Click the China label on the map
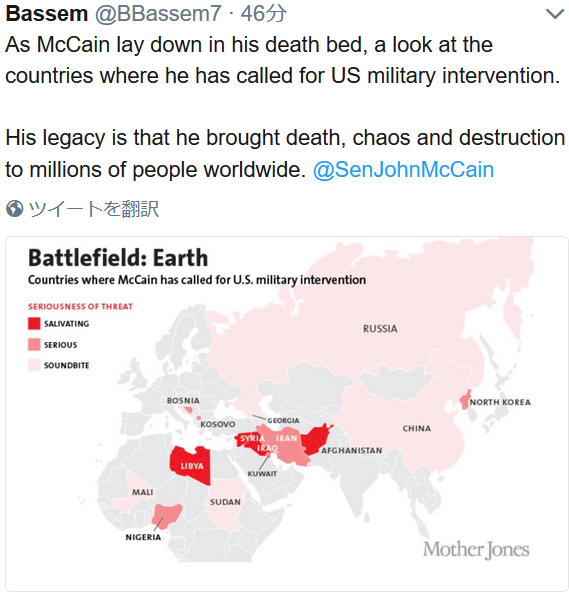Viewport: 569px width, 594px height. [417, 428]
